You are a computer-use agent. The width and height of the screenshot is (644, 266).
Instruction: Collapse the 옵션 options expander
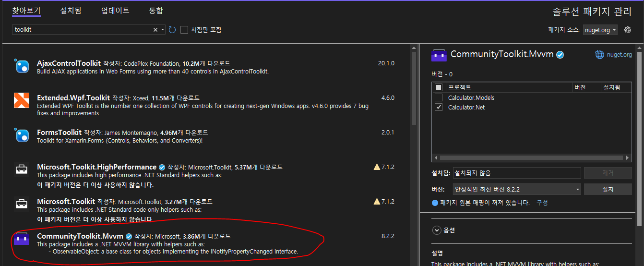(437, 230)
